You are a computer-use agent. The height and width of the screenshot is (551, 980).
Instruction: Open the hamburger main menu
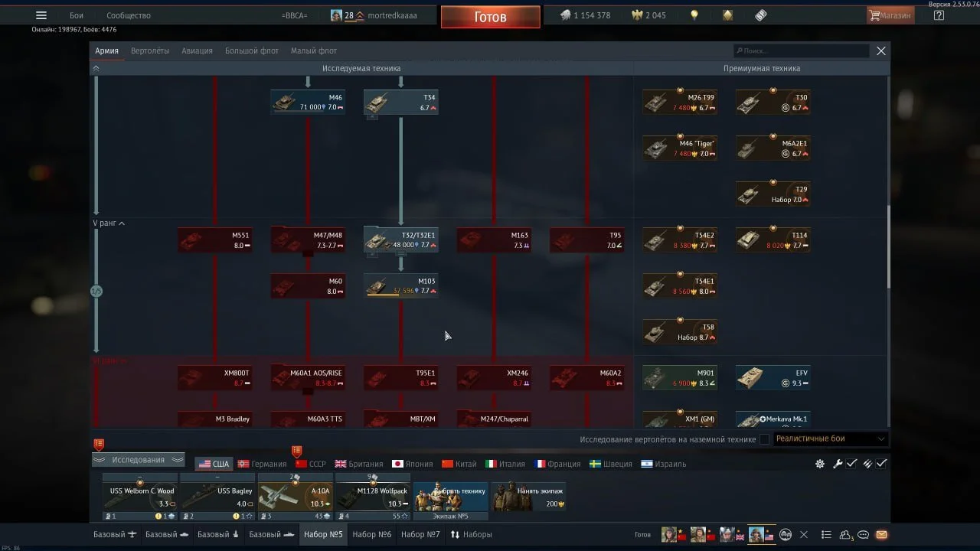41,15
